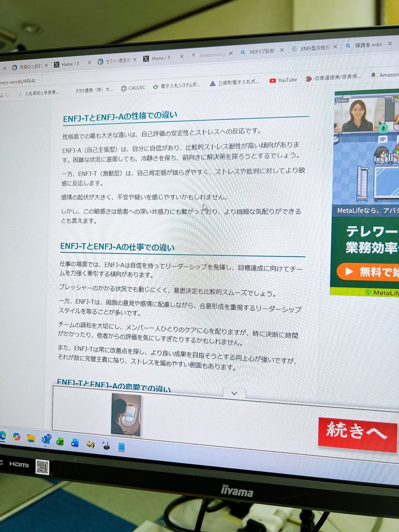Select the airplane-window video thumbnail
The height and width of the screenshot is (532, 399).
pyautogui.click(x=127, y=411)
